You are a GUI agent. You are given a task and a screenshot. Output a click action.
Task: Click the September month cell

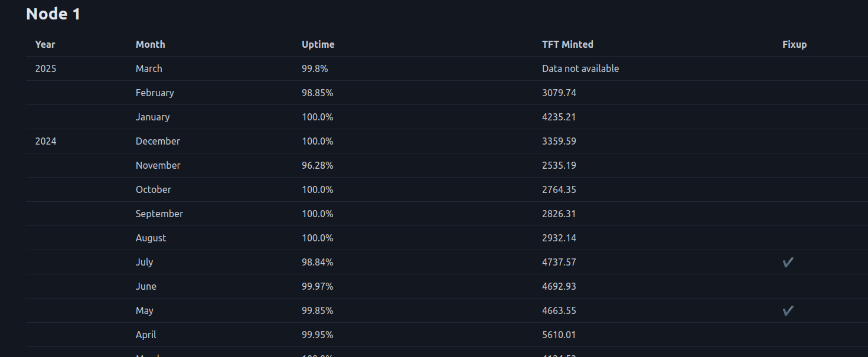pyautogui.click(x=159, y=214)
